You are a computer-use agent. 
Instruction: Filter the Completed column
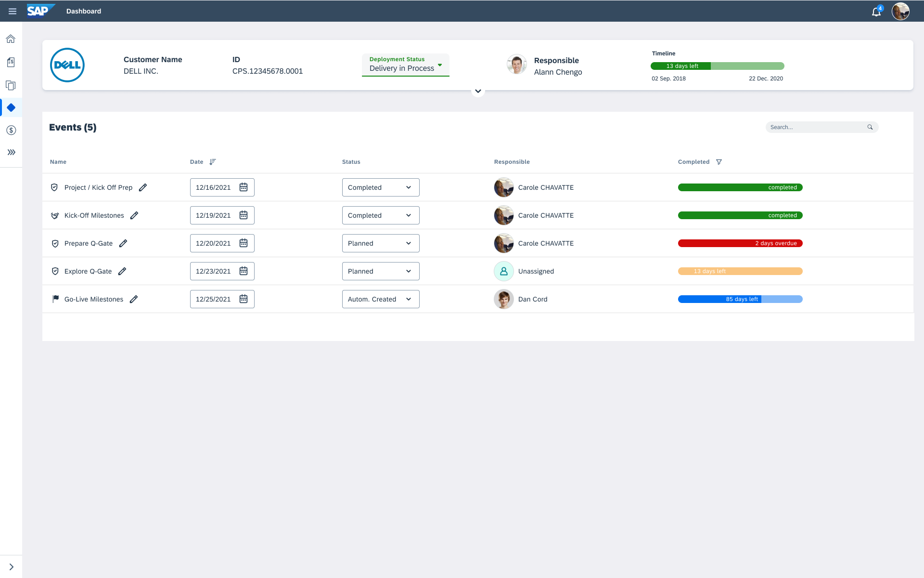click(x=719, y=162)
